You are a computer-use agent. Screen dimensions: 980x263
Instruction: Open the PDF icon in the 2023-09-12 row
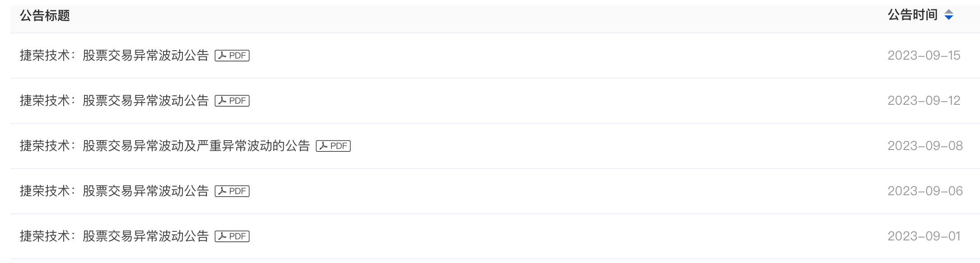(x=232, y=101)
